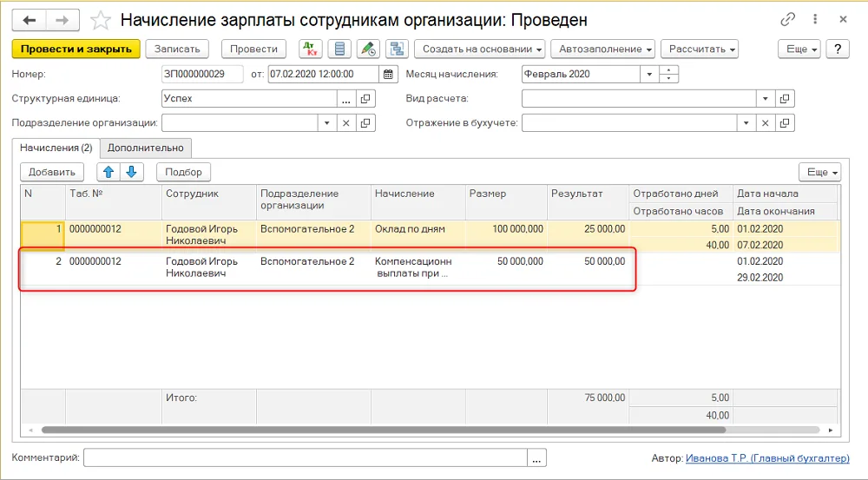Screen dimensions: 868x480
Task: Click the Размер column header
Action: [x=506, y=202]
